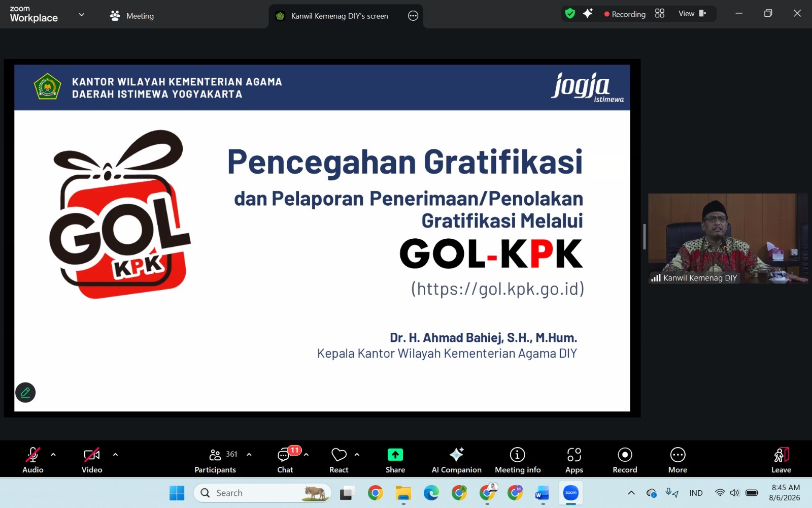The image size is (812, 508).
Task: Click the microphone in use tray icon
Action: [x=672, y=493]
